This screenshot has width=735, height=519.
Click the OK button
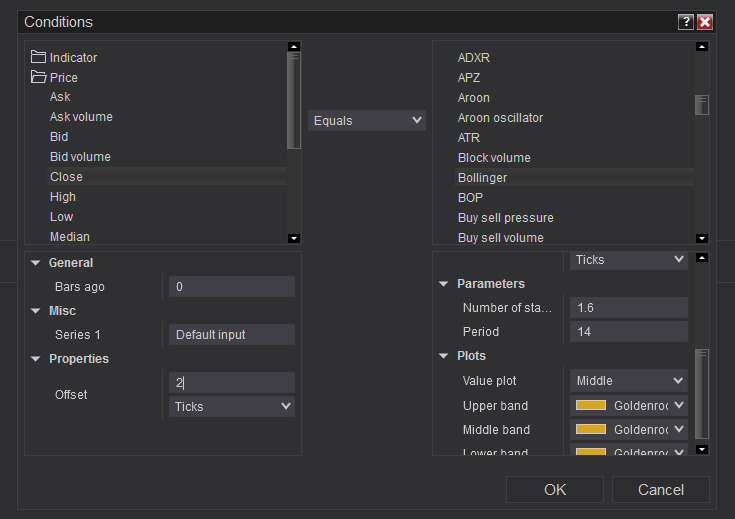[555, 489]
